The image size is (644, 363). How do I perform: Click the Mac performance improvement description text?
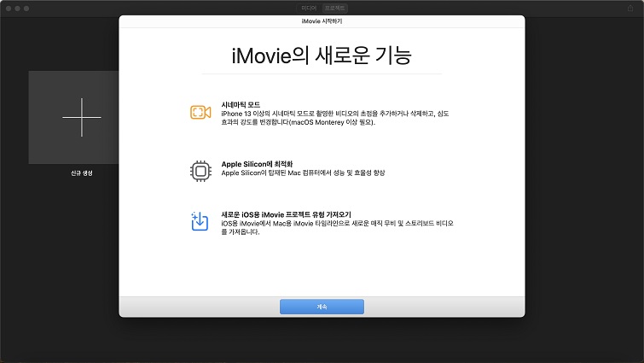303,173
